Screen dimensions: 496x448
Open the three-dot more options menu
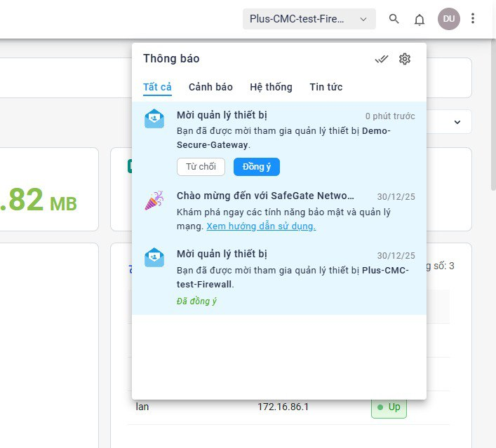473,19
